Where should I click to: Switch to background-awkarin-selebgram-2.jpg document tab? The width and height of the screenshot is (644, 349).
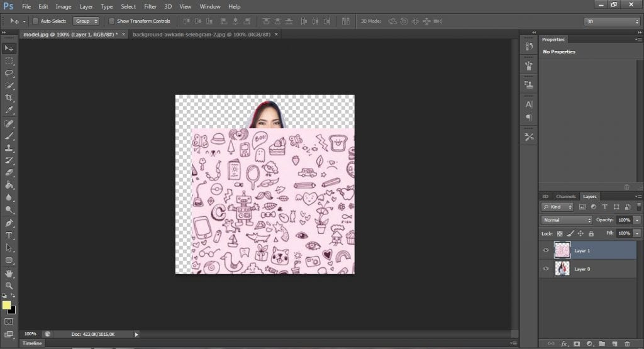pos(201,34)
